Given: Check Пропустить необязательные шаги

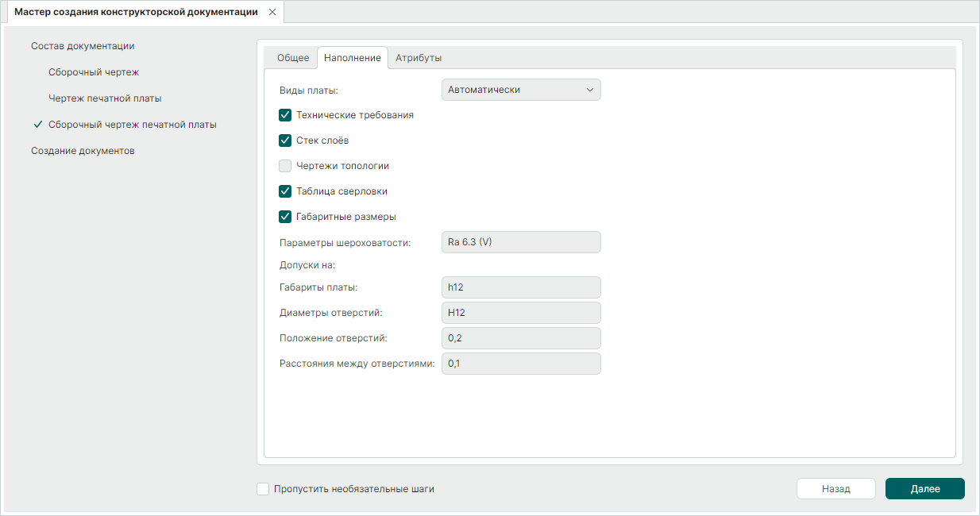Looking at the screenshot, I should [263, 489].
